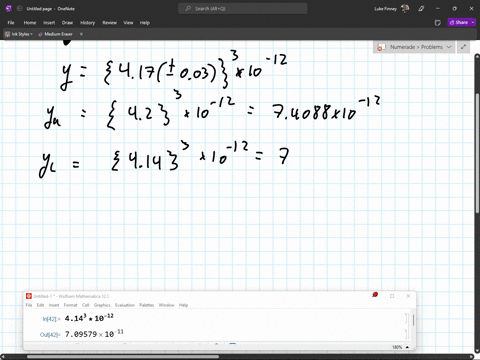Click the OneNote search box
This screenshot has width=480, height=360.
[x=243, y=9]
